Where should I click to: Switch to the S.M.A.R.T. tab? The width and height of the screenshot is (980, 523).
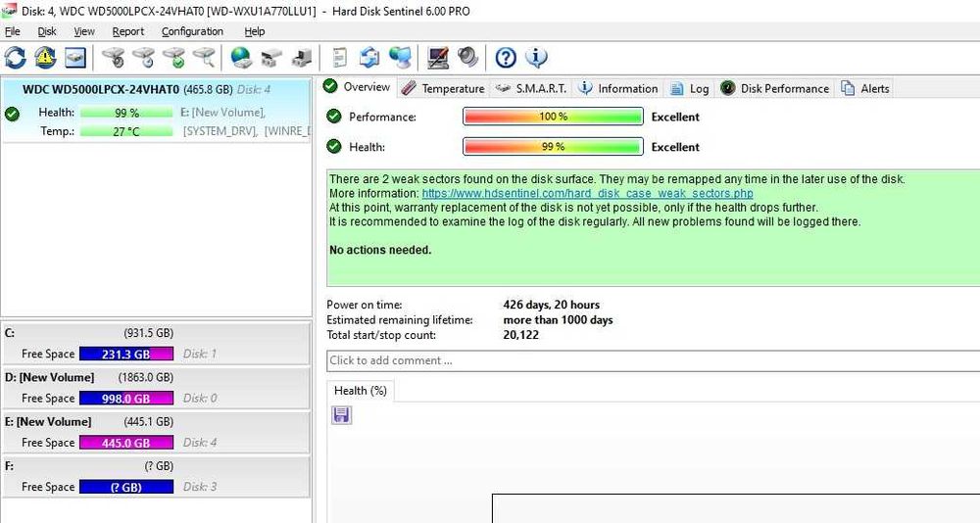click(530, 89)
